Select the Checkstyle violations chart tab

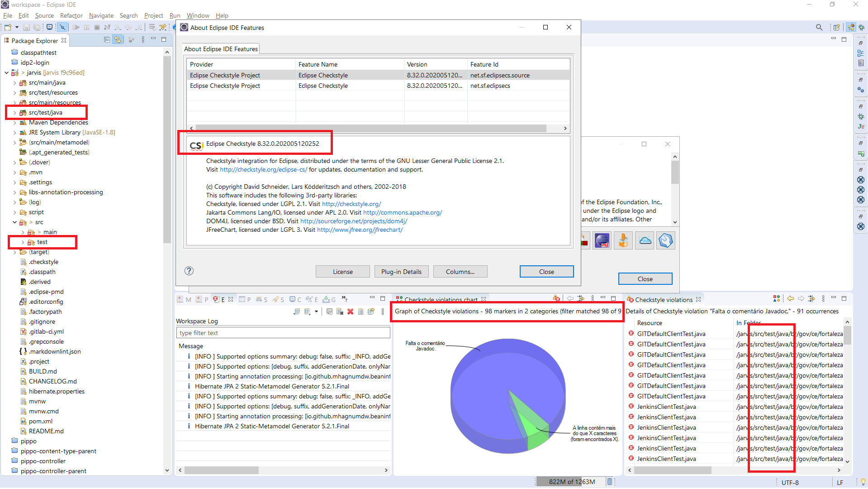(x=441, y=299)
